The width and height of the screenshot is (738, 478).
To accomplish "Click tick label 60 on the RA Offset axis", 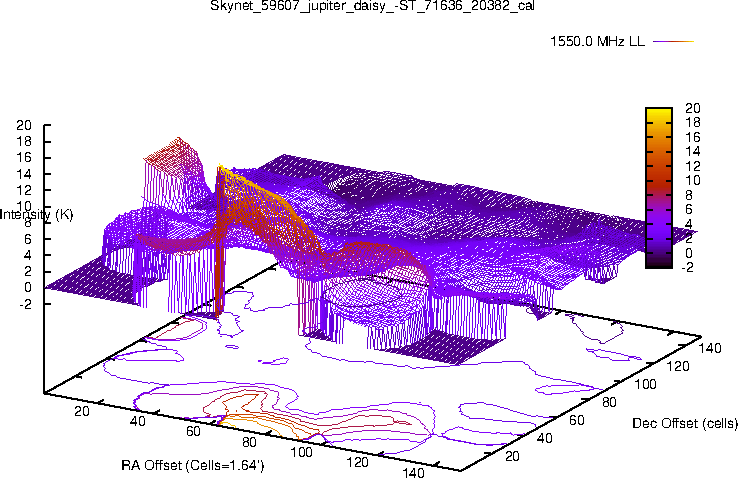I will coord(193,431).
